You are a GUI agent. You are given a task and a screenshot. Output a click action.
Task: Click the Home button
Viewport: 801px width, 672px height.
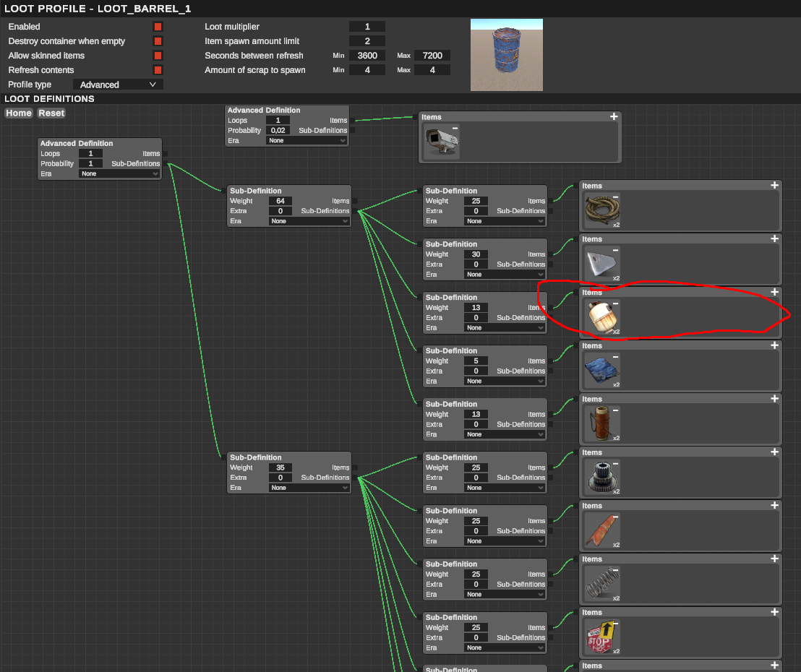tap(19, 113)
